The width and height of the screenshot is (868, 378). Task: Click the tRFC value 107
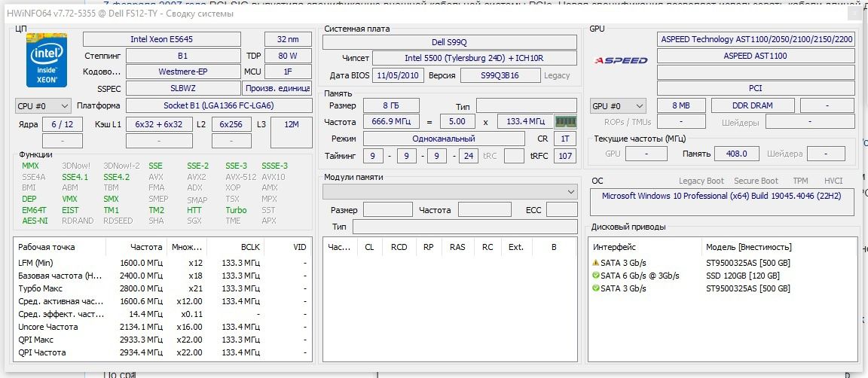tap(565, 156)
